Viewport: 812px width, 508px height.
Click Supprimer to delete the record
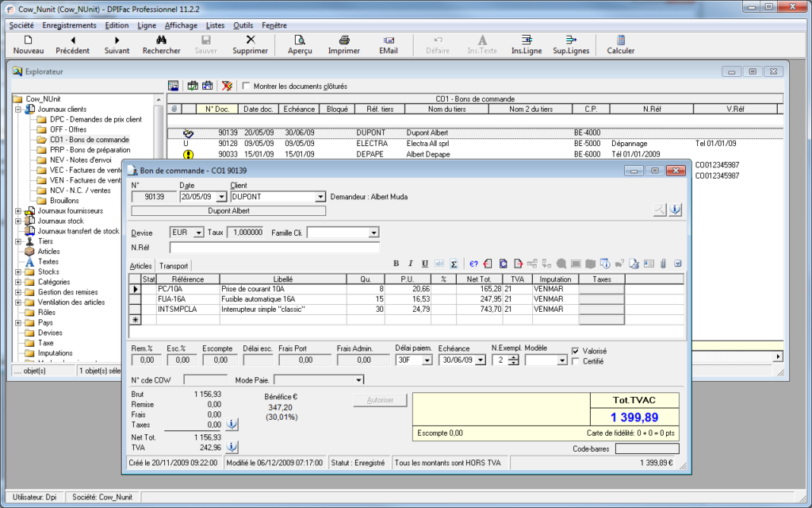click(250, 45)
